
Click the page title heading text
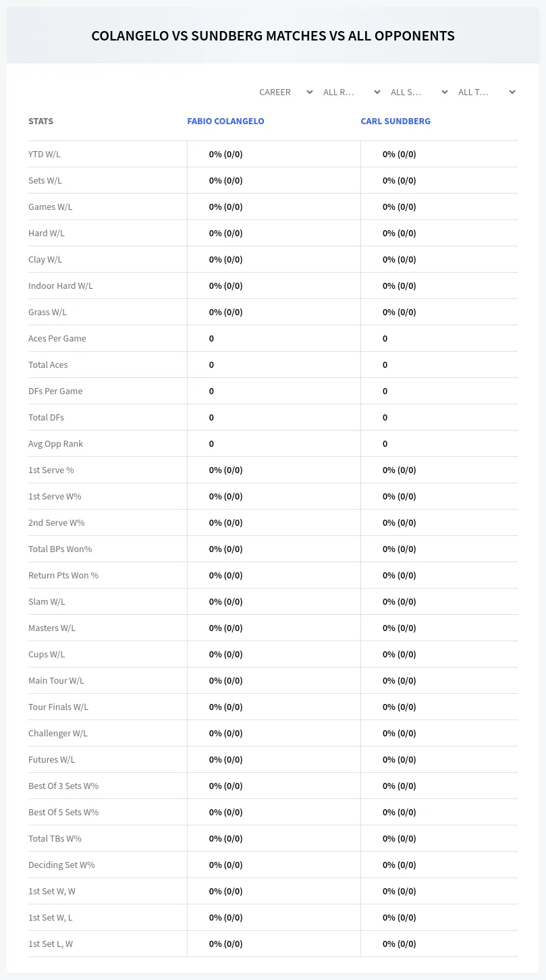coord(273,36)
